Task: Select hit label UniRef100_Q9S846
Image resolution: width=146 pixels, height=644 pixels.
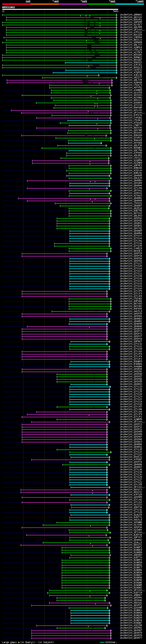Action: pyautogui.click(x=131, y=600)
